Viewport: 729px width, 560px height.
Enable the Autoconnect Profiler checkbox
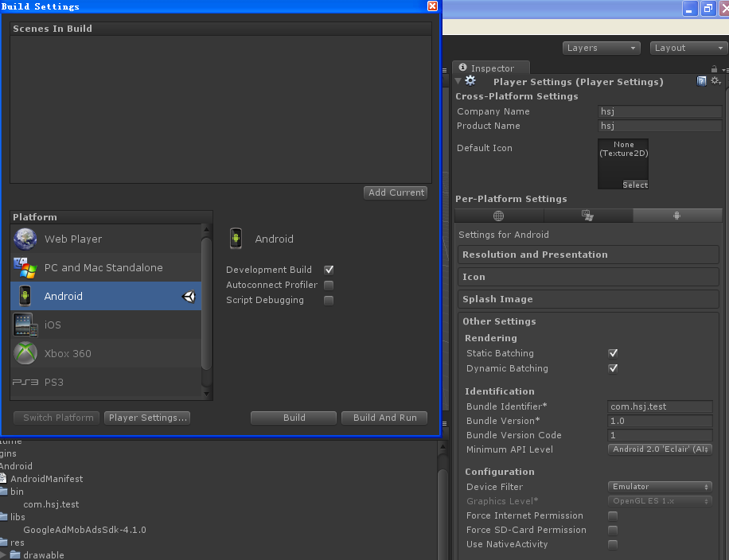tap(329, 285)
